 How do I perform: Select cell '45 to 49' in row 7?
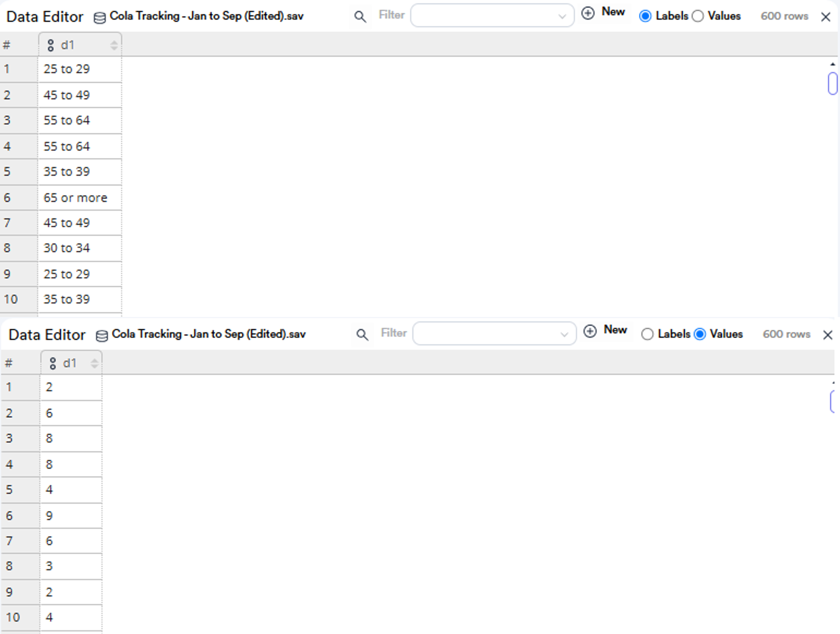point(80,223)
